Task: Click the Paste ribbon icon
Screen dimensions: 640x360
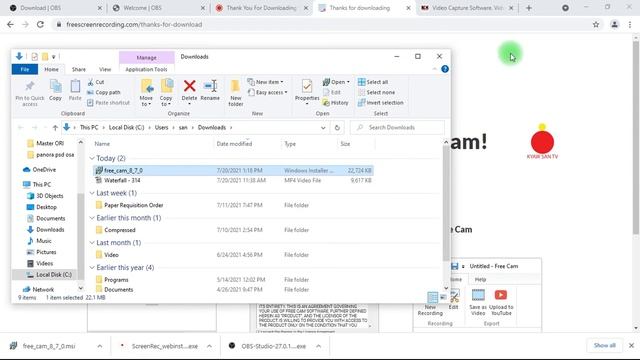Action: [75, 90]
